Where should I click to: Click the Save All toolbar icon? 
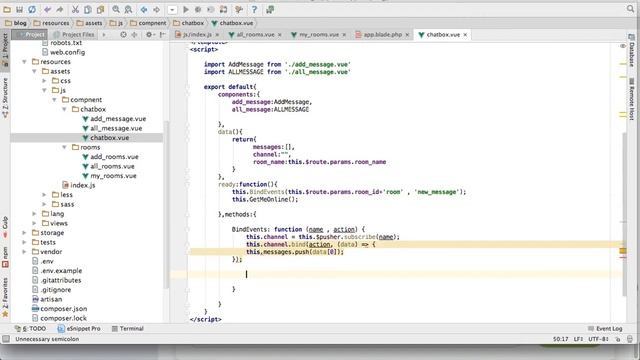click(19, 9)
